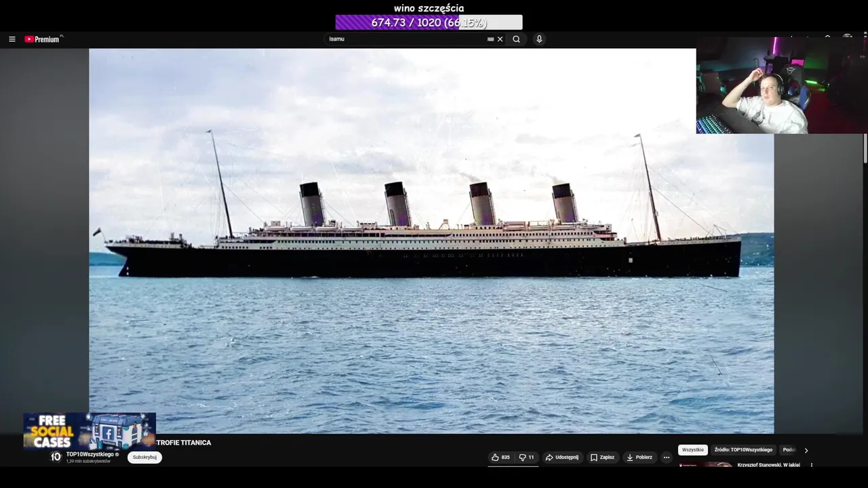Click the Titanic video player area
This screenshot has height=488, width=868.
[431, 241]
